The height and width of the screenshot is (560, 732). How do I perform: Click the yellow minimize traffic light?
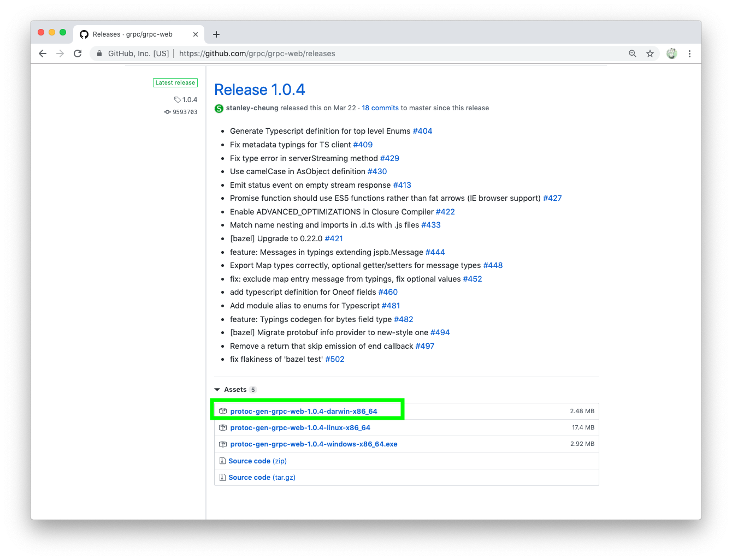(x=51, y=32)
